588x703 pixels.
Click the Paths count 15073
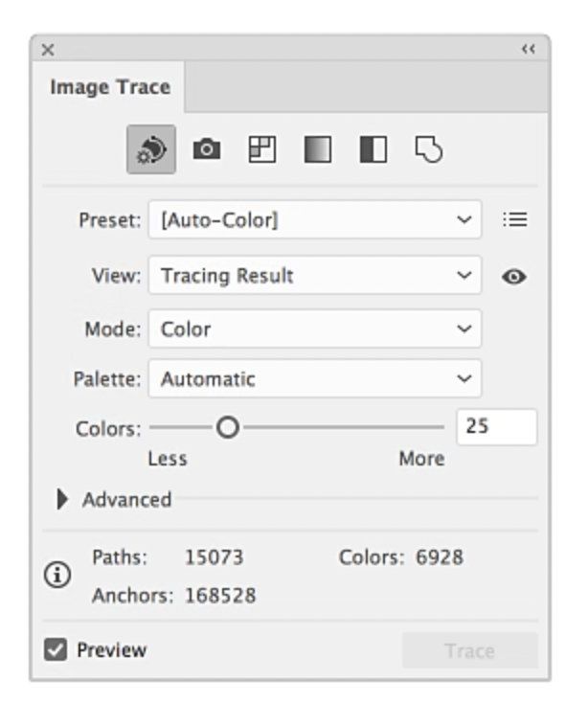[215, 557]
